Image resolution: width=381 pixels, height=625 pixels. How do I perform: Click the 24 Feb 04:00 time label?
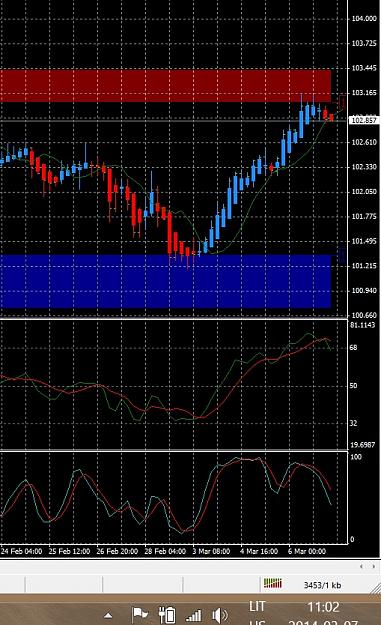tap(22, 551)
